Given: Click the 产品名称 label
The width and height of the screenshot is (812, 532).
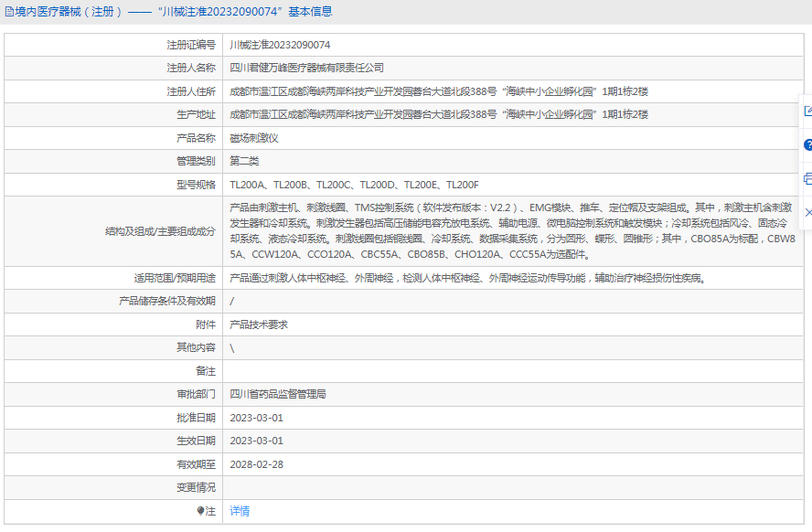Looking at the screenshot, I should [x=196, y=138].
